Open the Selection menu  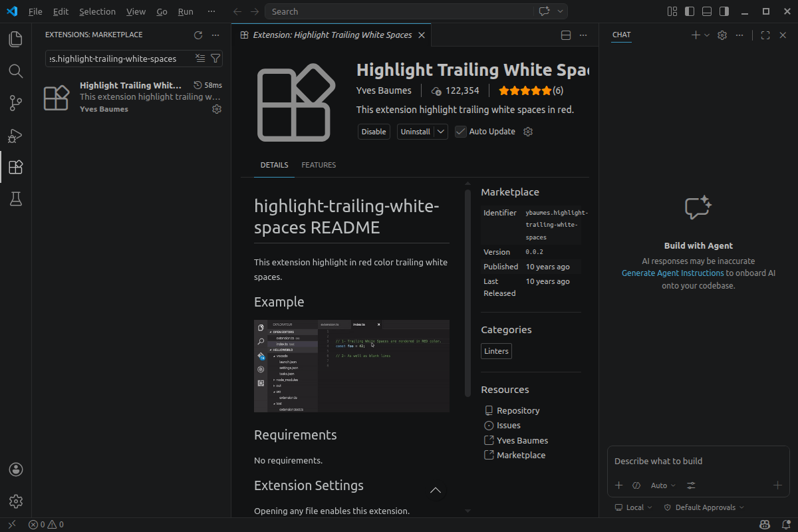[x=97, y=11]
